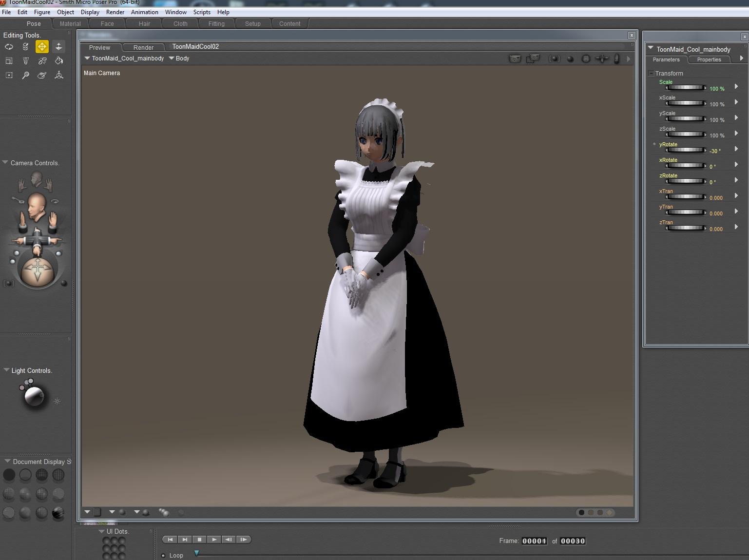The image size is (749, 560).
Task: Select the Rotate editing tool
Action: (9, 47)
